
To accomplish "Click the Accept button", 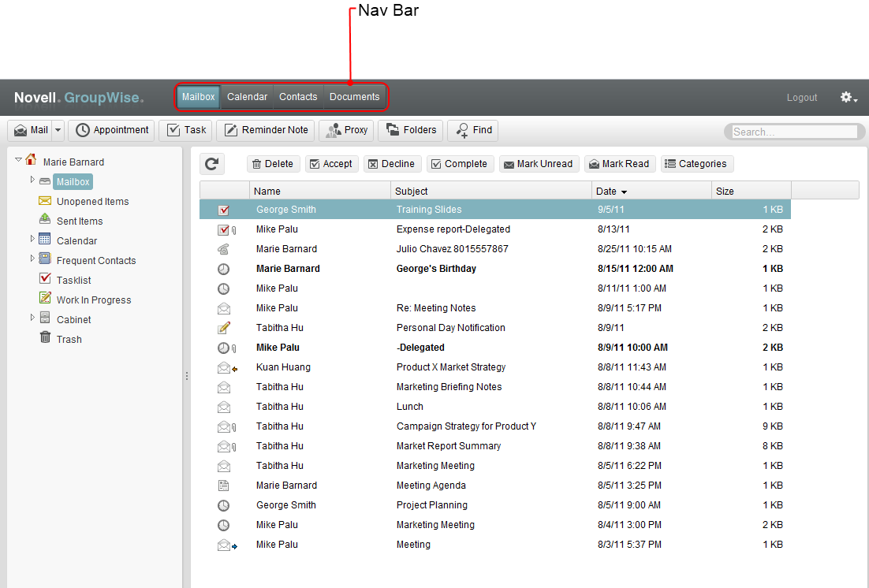I will click(331, 164).
